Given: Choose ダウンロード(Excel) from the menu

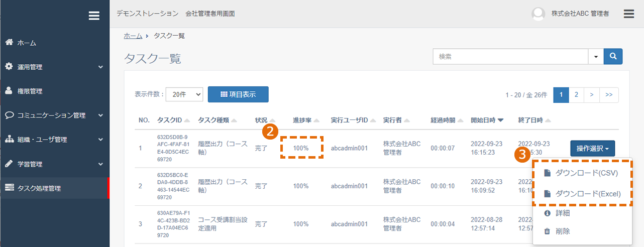Looking at the screenshot, I should click(583, 194).
